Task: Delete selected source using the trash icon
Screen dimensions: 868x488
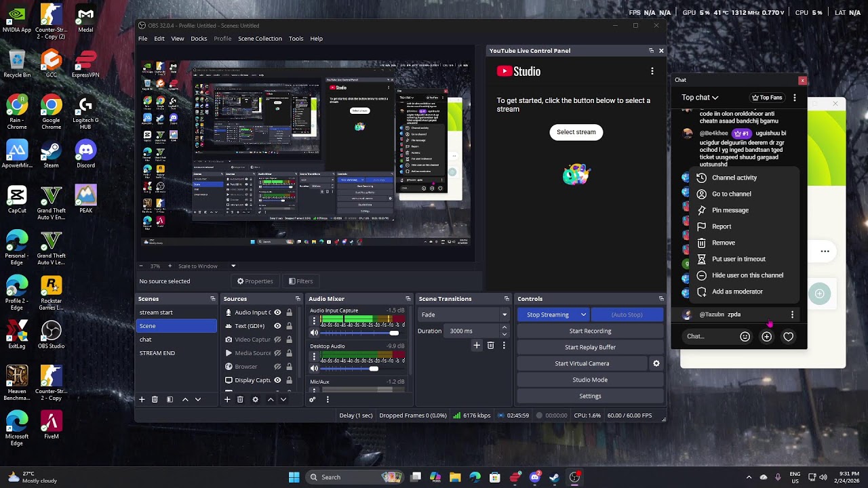Action: click(x=240, y=400)
